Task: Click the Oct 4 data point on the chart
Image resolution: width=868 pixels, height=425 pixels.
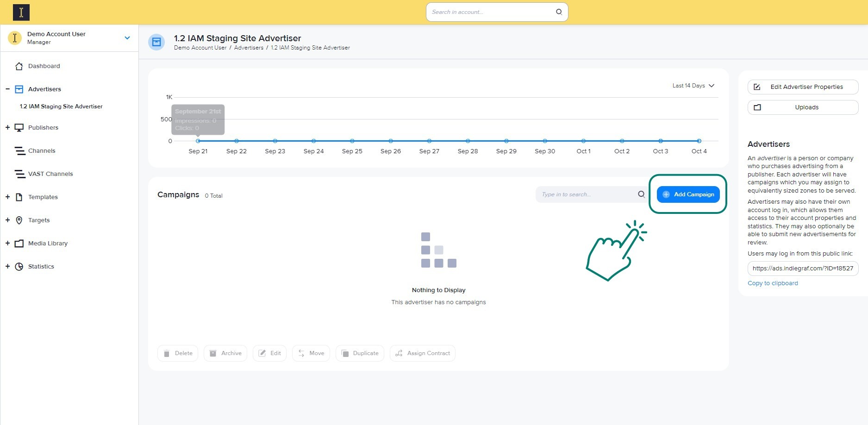Action: tap(699, 141)
